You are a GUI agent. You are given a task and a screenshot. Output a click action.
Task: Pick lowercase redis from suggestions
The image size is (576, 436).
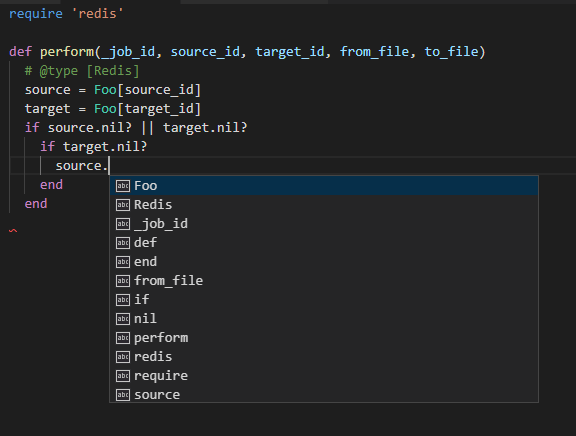pos(324,357)
